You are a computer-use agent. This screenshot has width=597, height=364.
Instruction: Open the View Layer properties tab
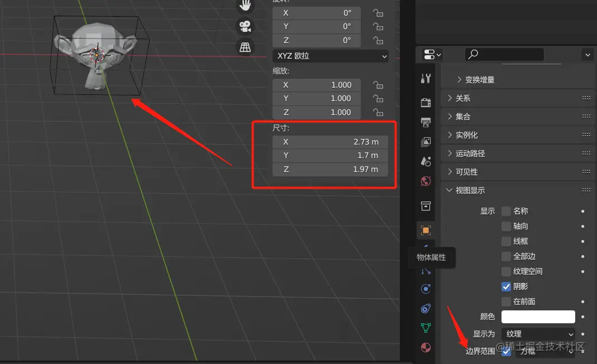(426, 142)
